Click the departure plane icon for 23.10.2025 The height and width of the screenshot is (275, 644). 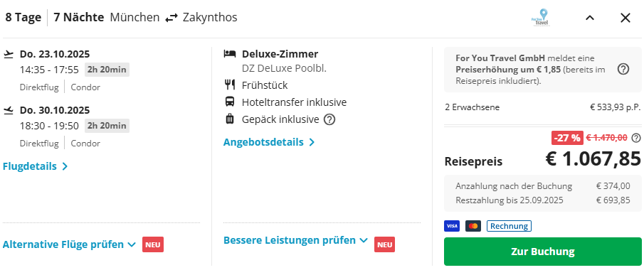tap(9, 54)
